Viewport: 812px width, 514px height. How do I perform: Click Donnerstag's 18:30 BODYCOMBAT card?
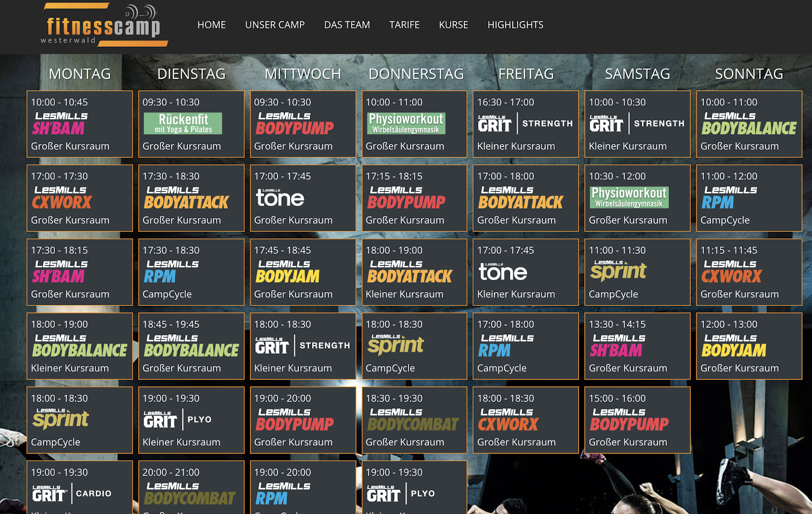click(414, 420)
